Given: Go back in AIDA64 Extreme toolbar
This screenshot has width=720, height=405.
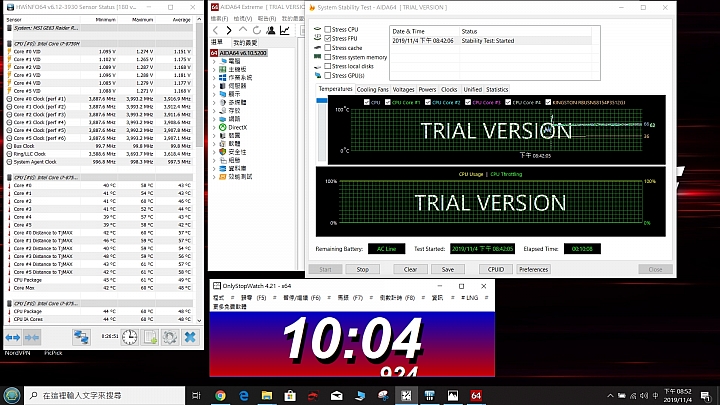Looking at the screenshot, I should 216,30.
